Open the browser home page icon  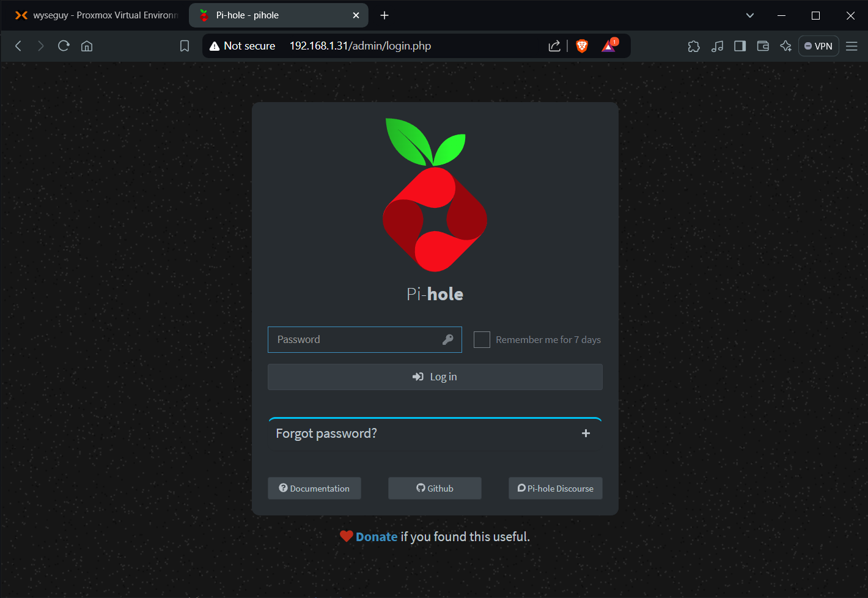pos(87,46)
